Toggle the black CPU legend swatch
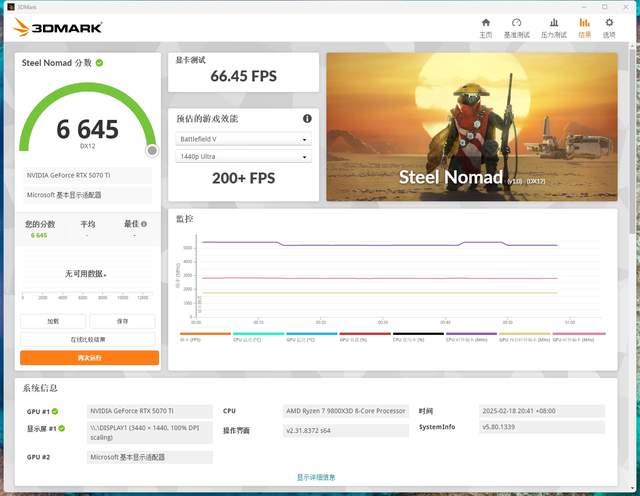This screenshot has width=640, height=496. pyautogui.click(x=418, y=334)
